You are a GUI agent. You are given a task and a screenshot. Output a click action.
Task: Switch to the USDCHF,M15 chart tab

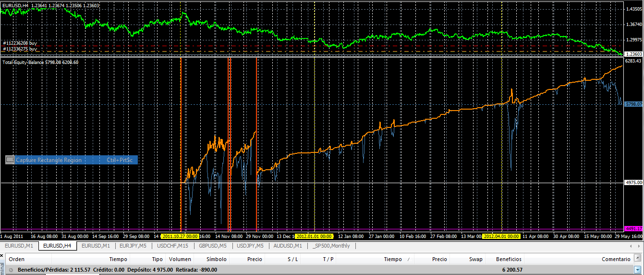(172, 246)
